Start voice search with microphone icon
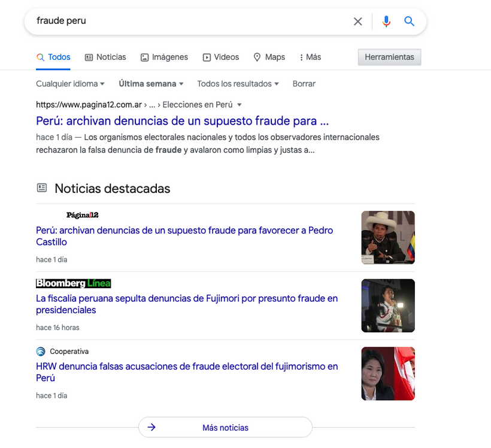The height and width of the screenshot is (448, 491). pyautogui.click(x=386, y=22)
